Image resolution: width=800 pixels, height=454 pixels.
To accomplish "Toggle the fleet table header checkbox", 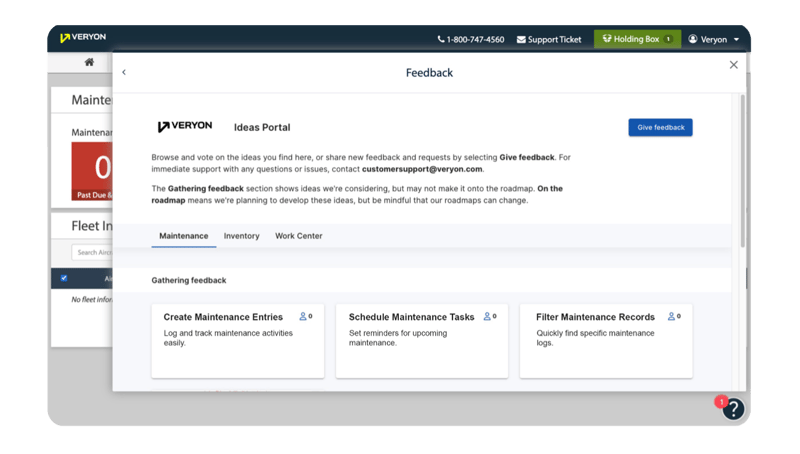I will 64,278.
